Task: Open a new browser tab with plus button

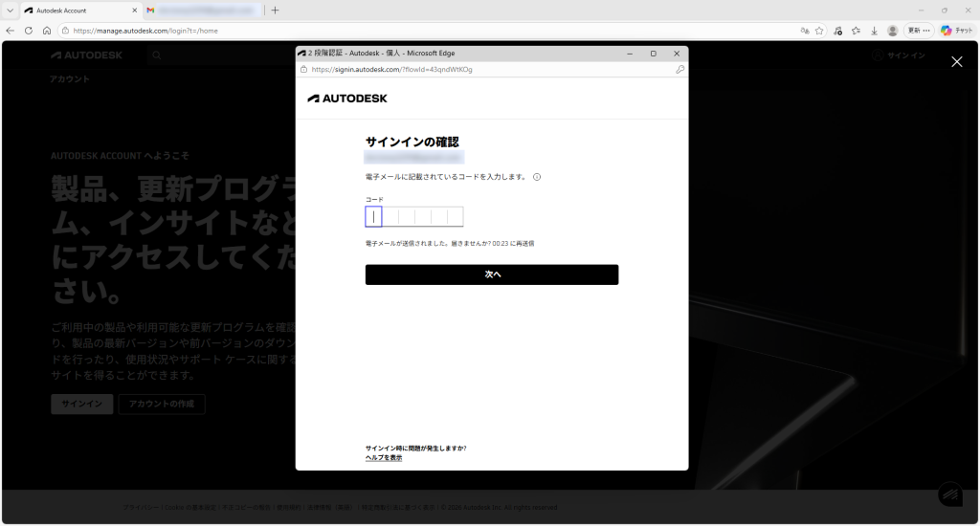Action: tap(276, 11)
